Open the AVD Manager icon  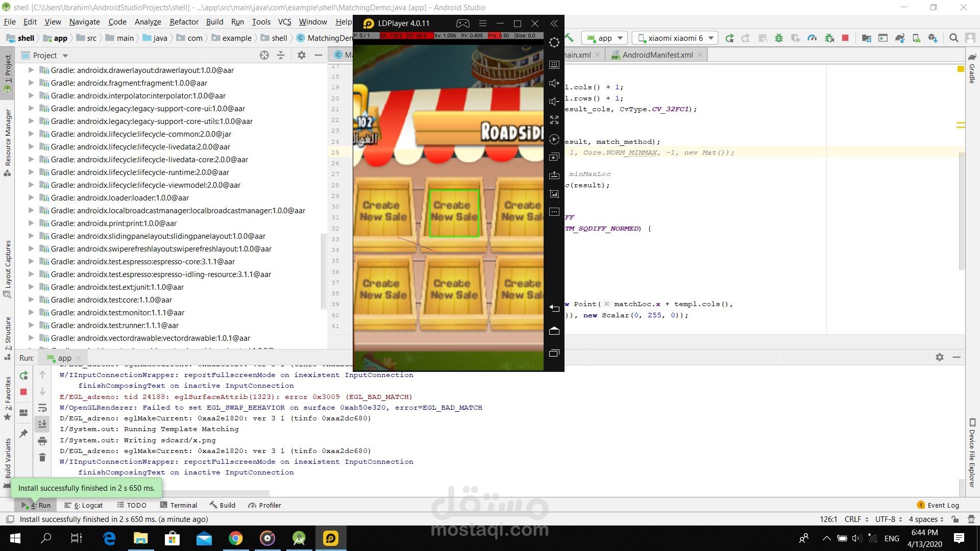pos(916,38)
